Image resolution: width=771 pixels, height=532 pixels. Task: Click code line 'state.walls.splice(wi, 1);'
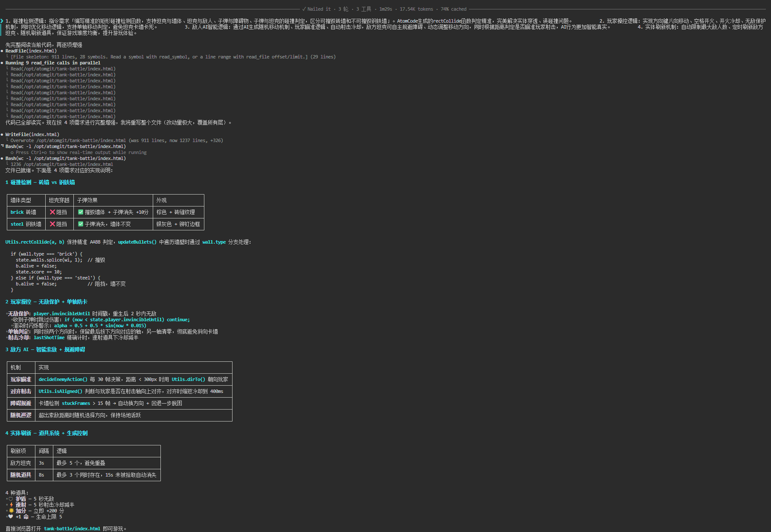point(49,260)
